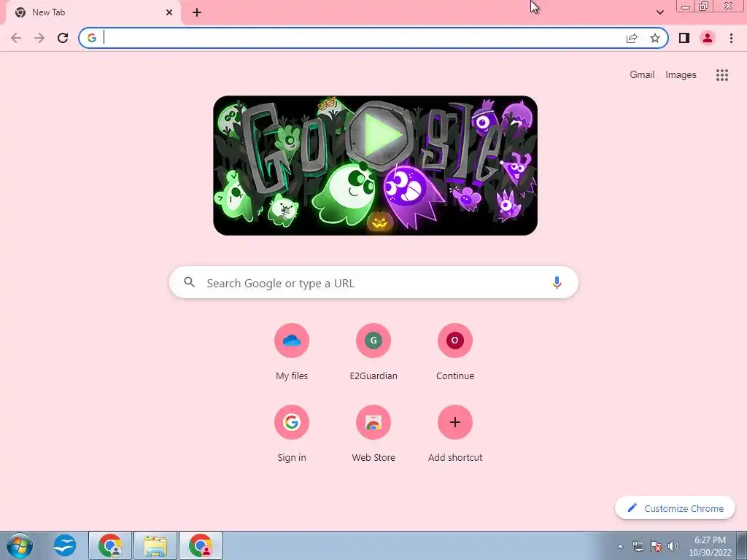Click the search magnifier icon

click(x=190, y=282)
